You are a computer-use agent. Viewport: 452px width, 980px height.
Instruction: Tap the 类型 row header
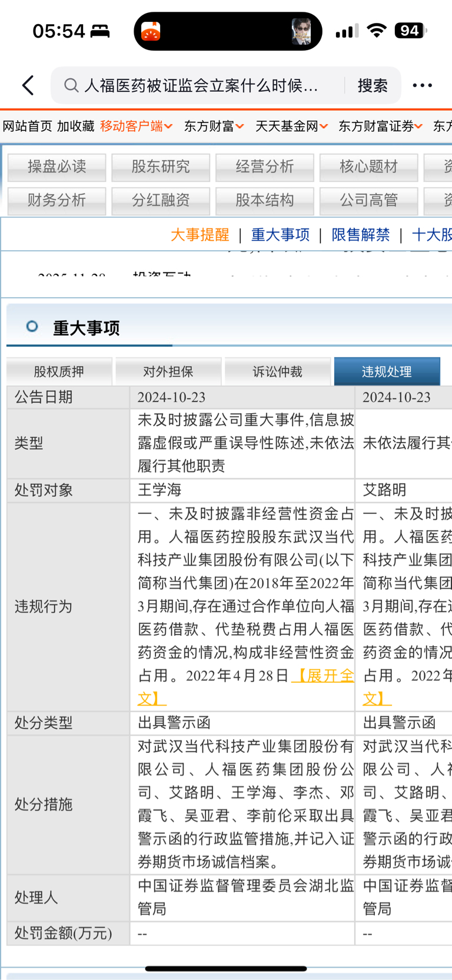click(x=68, y=443)
